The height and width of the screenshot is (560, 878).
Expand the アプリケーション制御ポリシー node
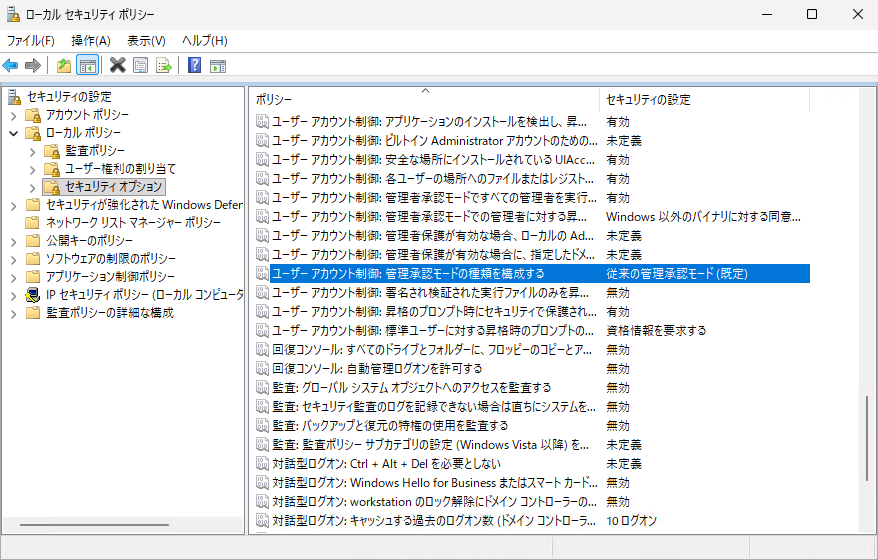pos(14,278)
